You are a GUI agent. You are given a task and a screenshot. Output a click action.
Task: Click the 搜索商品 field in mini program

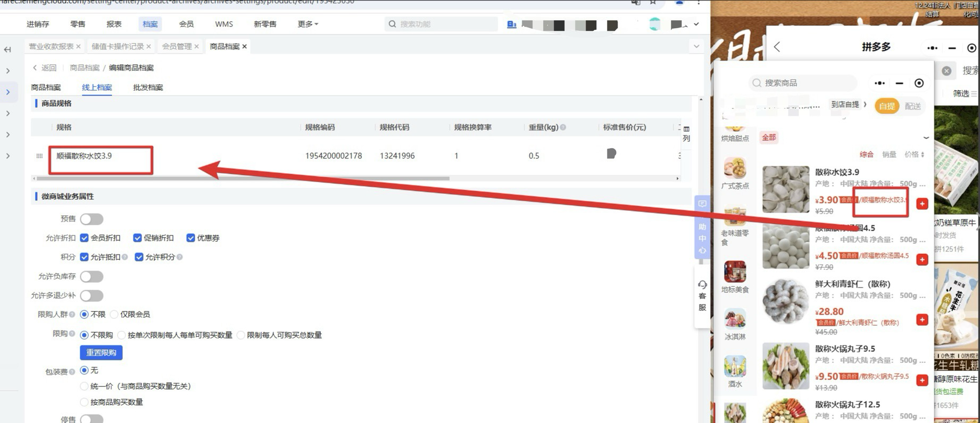(x=802, y=83)
